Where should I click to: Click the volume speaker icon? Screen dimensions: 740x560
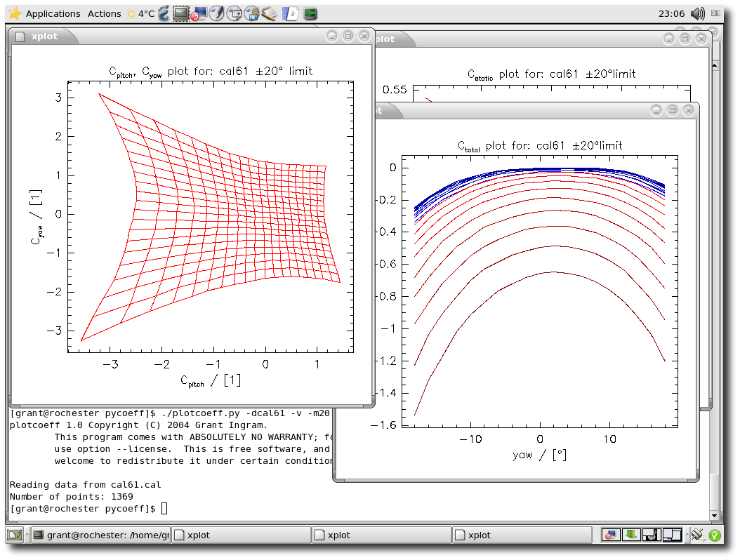click(697, 13)
